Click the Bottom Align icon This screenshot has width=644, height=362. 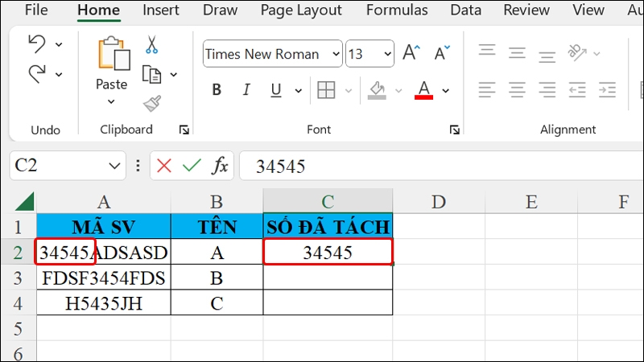pos(547,56)
